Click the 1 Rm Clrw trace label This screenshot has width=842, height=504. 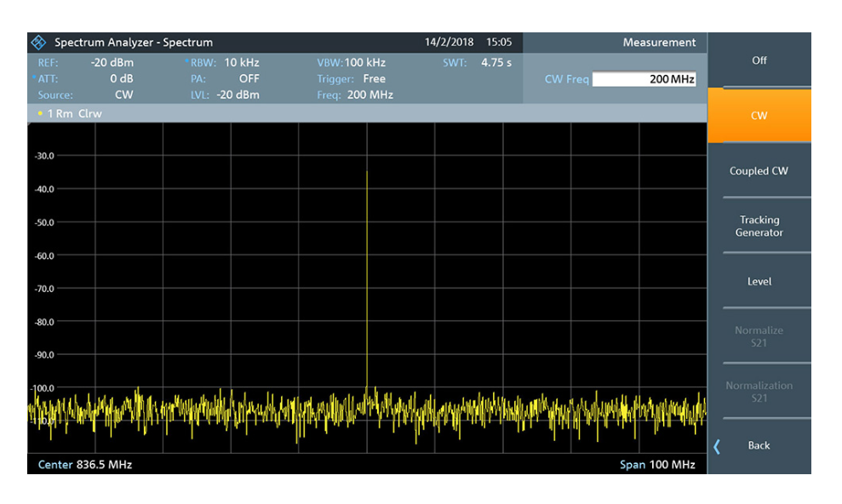[x=75, y=113]
